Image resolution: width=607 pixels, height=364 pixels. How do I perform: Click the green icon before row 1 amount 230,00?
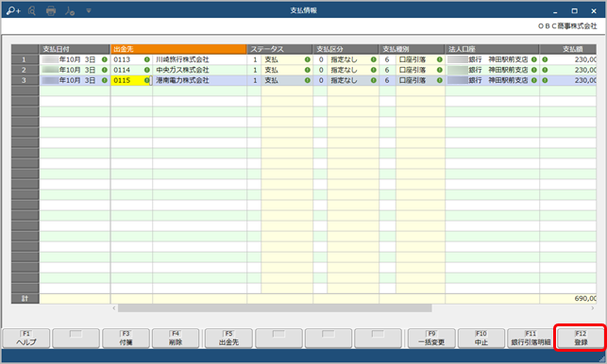545,59
